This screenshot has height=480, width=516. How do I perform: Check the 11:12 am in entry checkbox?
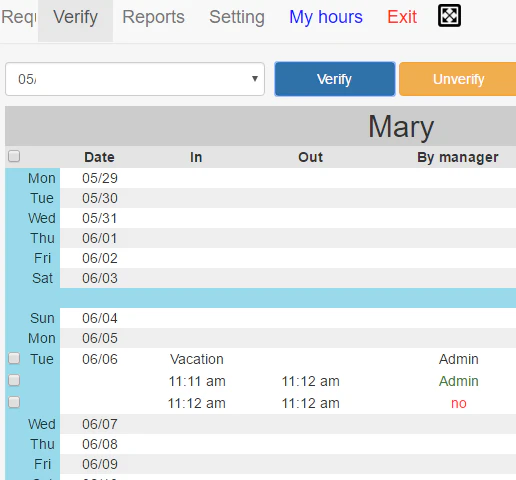(14, 402)
